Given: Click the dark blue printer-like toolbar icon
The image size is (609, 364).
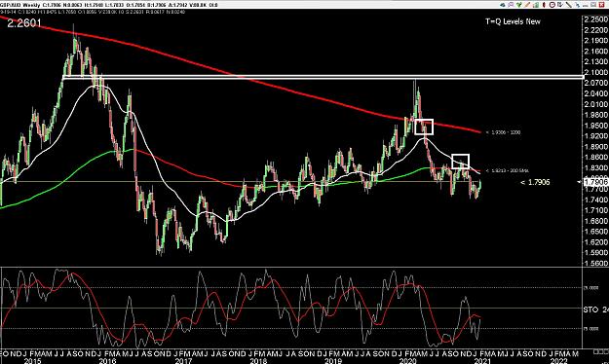Looking at the screenshot, I should pyautogui.click(x=503, y=5).
